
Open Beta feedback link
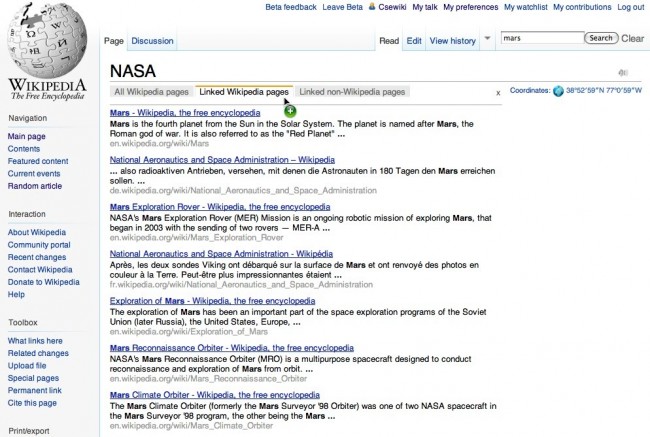point(291,7)
